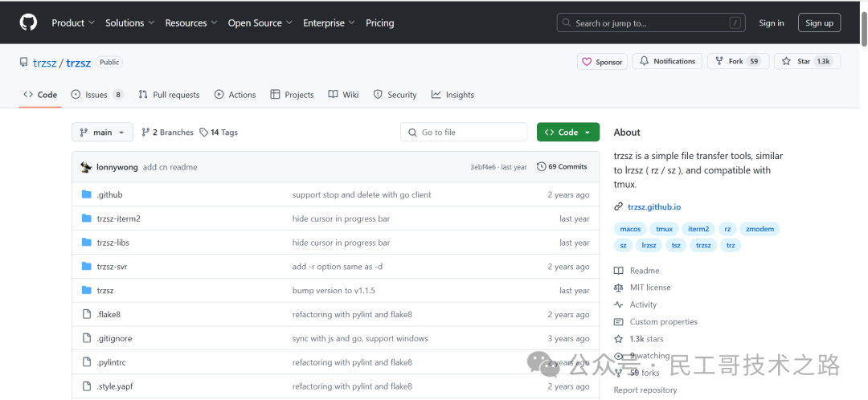Expand the Solutions menu

[x=129, y=22]
